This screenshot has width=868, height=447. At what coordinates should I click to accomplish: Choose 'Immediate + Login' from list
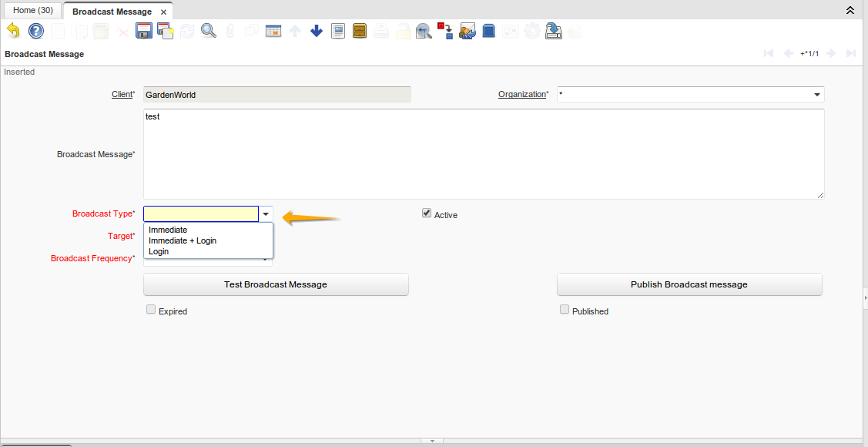click(183, 240)
